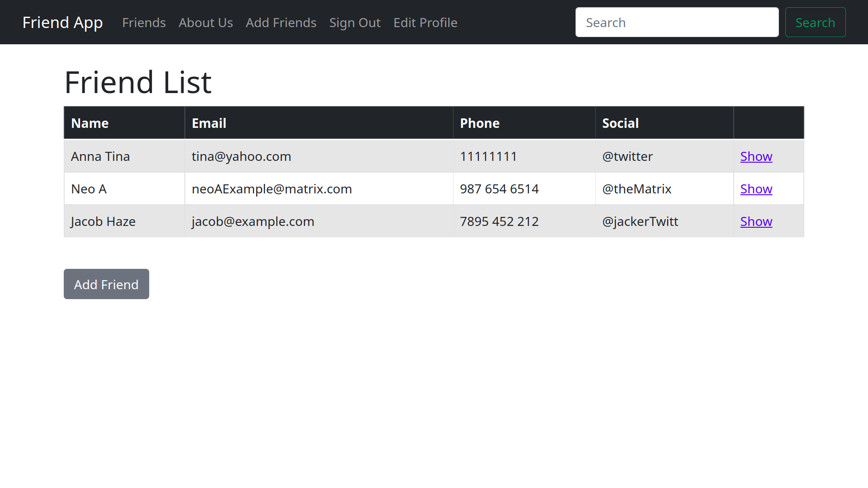Show details for Neo A
The height and width of the screenshot is (488, 868).
point(756,189)
